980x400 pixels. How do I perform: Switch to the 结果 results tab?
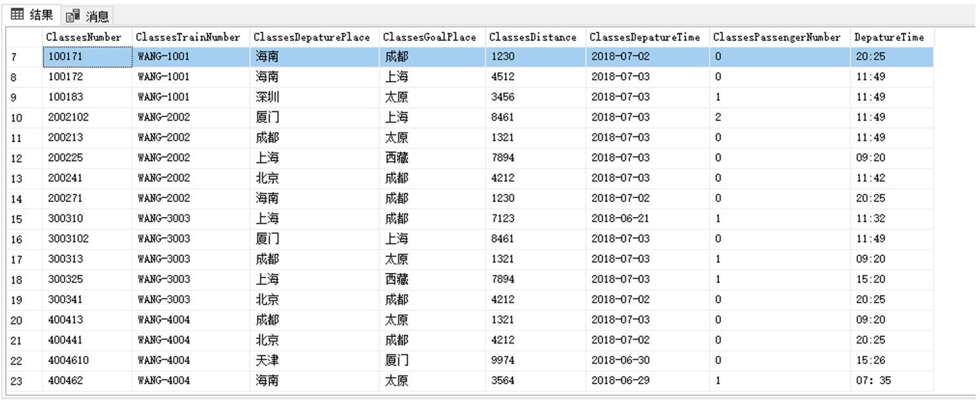[x=32, y=14]
